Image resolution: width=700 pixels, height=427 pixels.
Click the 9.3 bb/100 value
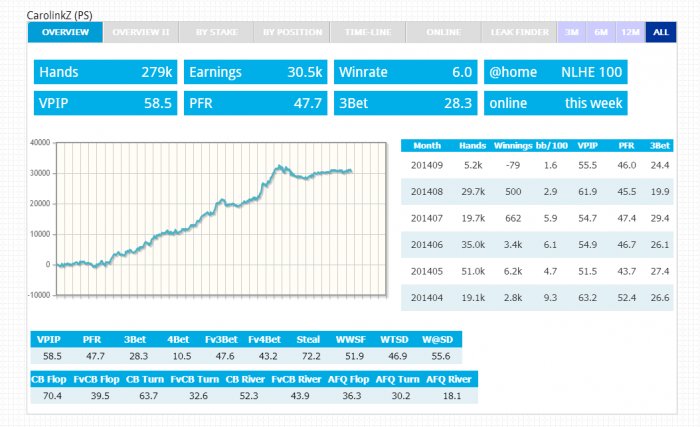tap(550, 297)
